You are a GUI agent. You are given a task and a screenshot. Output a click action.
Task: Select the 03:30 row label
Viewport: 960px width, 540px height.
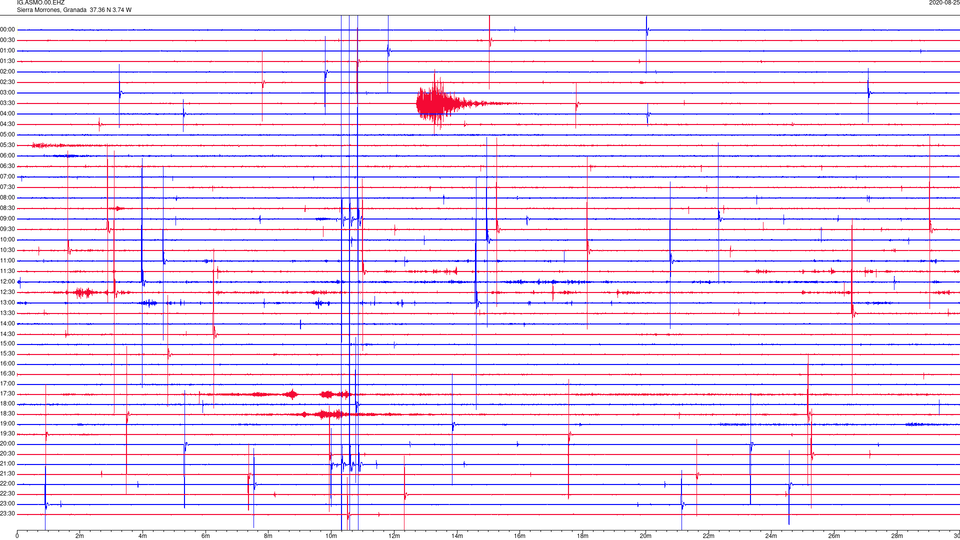tap(8, 103)
